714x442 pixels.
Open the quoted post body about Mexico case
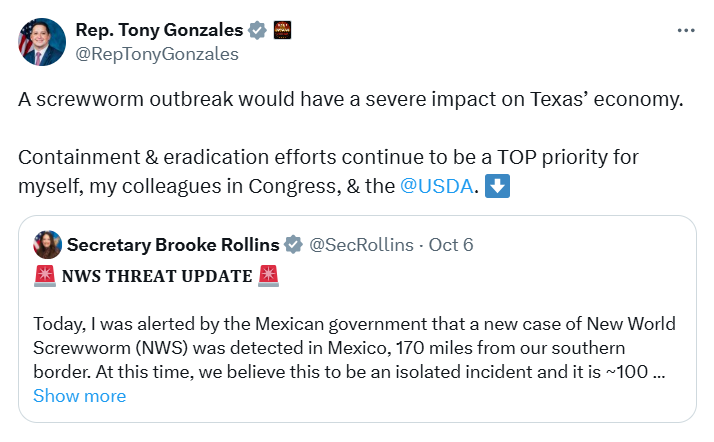350,349
